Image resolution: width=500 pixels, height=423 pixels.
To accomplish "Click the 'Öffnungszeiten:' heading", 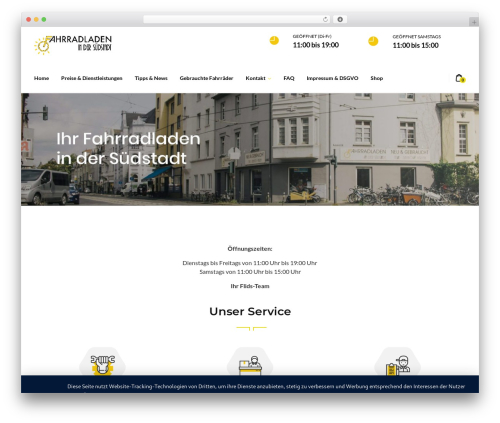I will [250, 249].
